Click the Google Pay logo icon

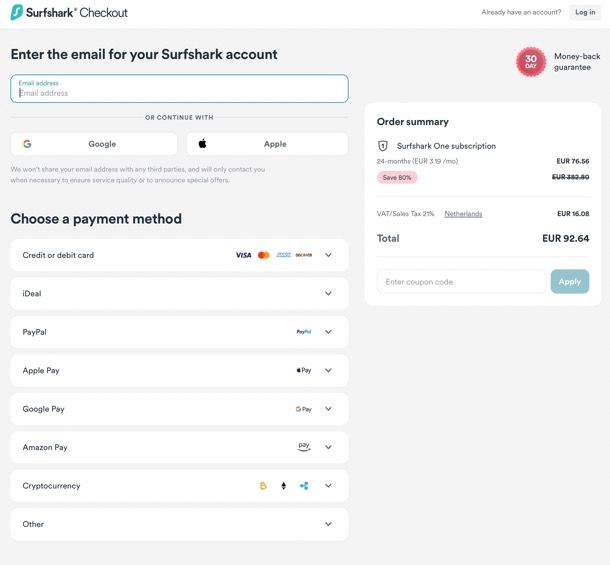pyautogui.click(x=304, y=409)
